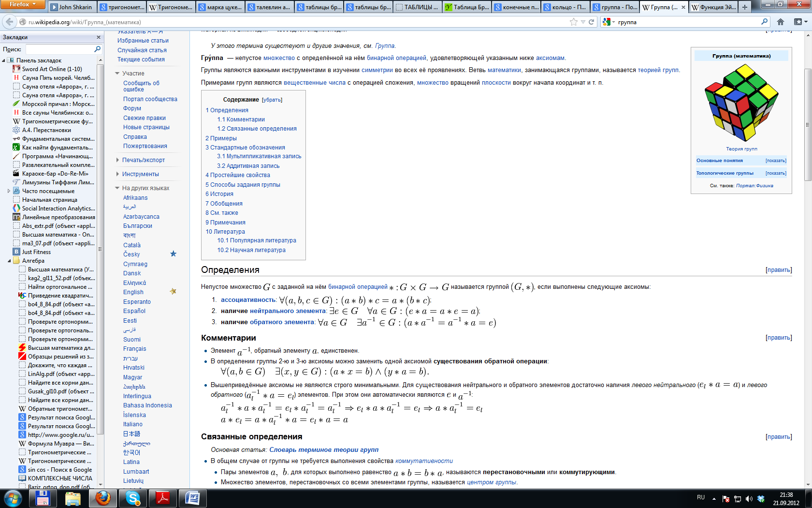Switch to the Таблица Бр... tab
The image size is (812, 508).
[466, 7]
